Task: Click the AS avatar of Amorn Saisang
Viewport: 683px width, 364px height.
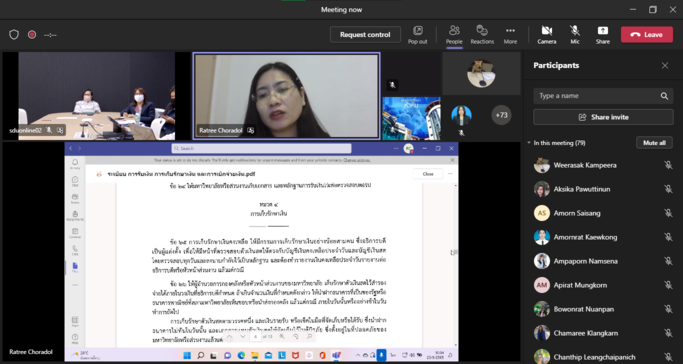Action: click(542, 213)
